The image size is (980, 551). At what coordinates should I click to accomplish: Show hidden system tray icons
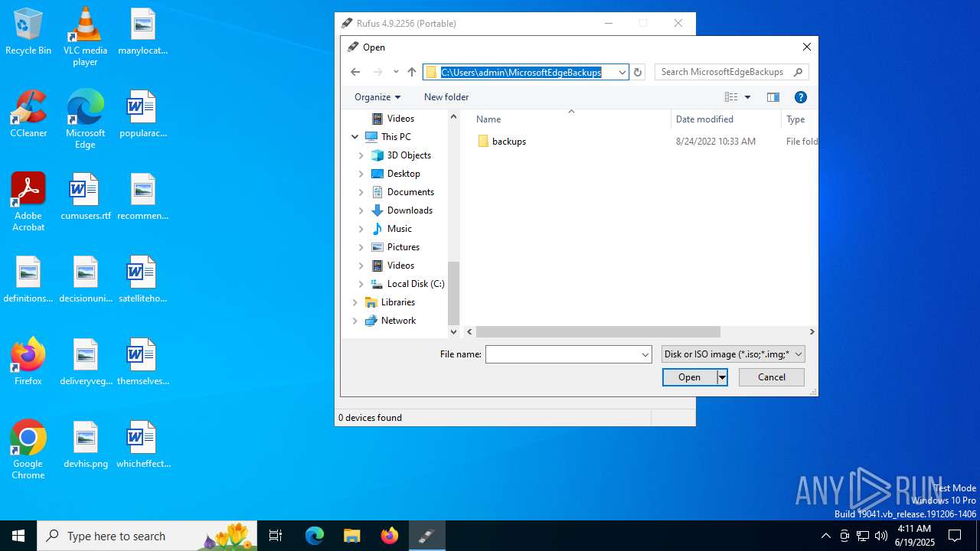point(825,536)
